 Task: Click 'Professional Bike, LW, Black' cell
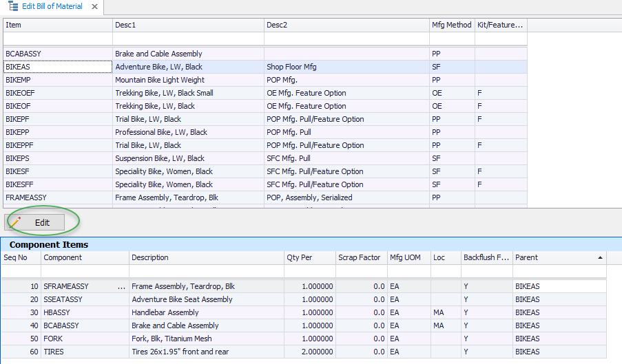(189, 132)
